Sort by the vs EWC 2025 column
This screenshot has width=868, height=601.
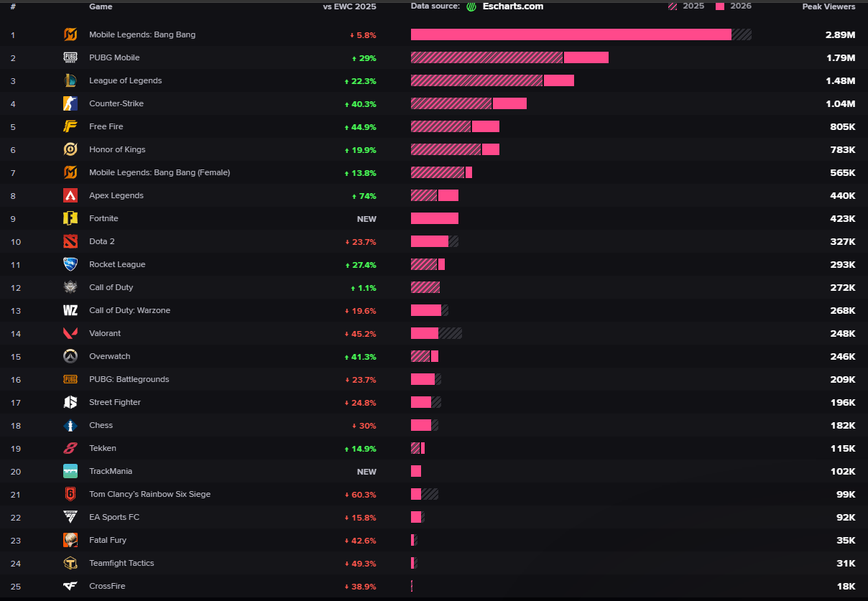[x=350, y=6]
